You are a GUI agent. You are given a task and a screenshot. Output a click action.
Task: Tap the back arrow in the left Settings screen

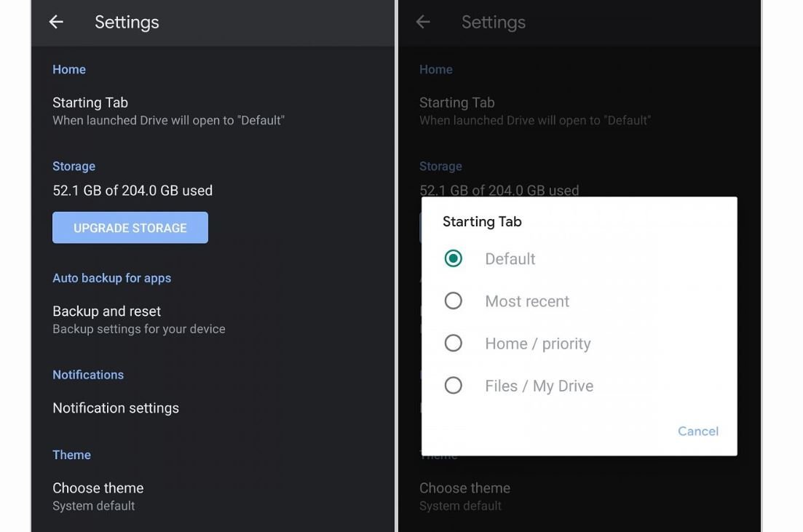tap(56, 22)
